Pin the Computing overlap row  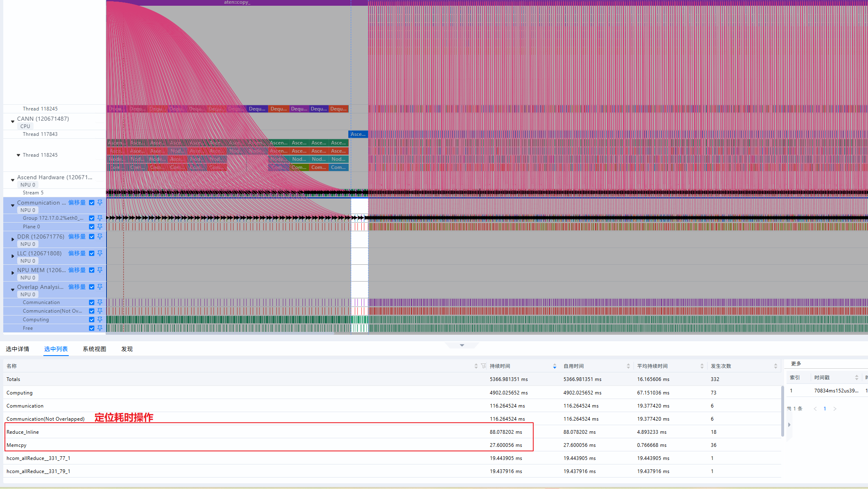coord(100,320)
